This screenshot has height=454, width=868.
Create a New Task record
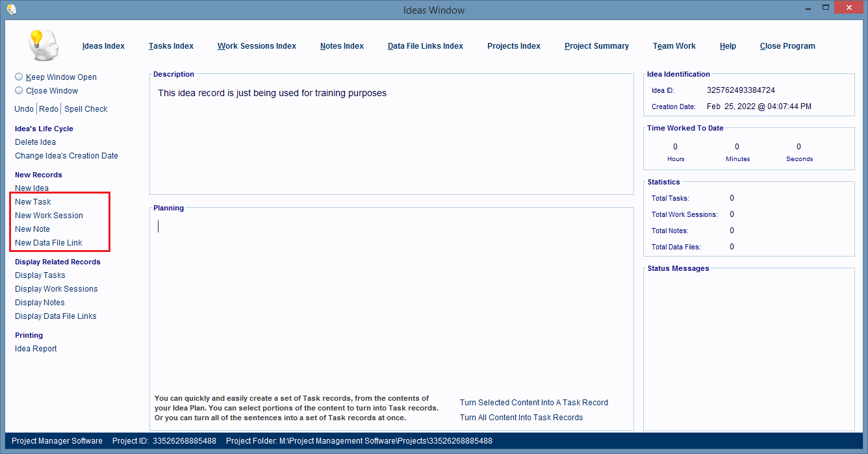coord(33,202)
